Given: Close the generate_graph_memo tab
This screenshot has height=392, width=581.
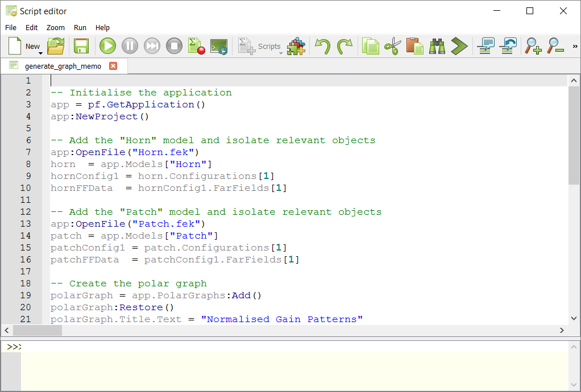Looking at the screenshot, I should [x=113, y=66].
